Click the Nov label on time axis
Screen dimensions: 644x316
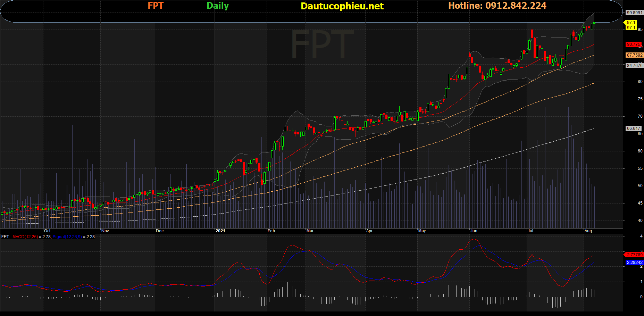(x=105, y=231)
